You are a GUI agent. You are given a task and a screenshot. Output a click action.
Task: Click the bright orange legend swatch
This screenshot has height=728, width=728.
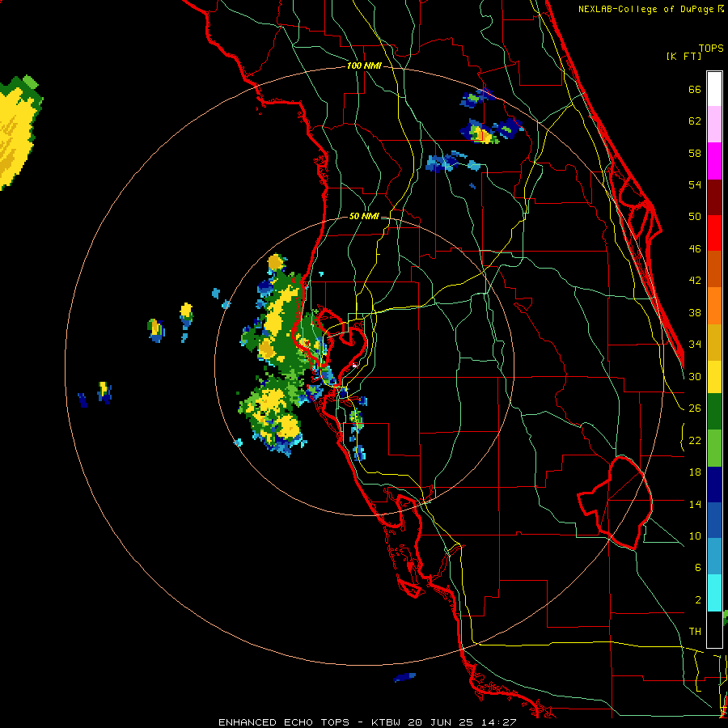[714, 306]
